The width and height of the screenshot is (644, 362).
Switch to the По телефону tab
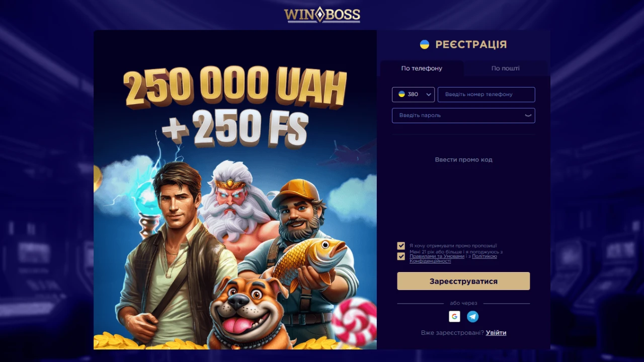pos(422,68)
